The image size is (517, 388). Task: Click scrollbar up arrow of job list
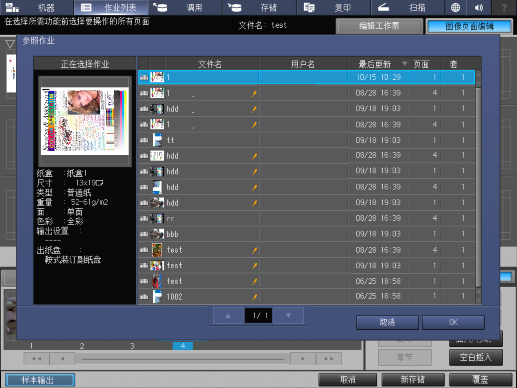point(478,74)
